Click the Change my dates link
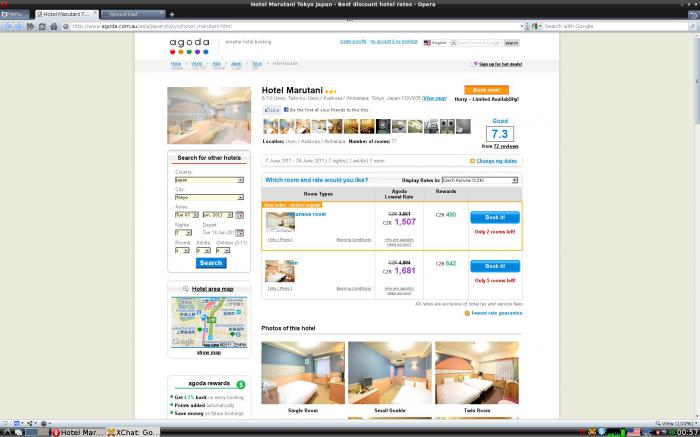Screen dimensions: 700x437 click(496, 161)
